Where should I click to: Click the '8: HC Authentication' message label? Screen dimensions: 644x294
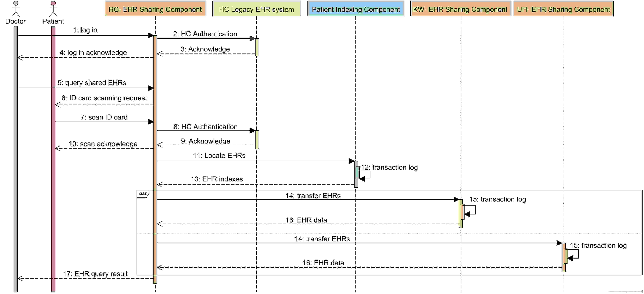click(x=206, y=127)
